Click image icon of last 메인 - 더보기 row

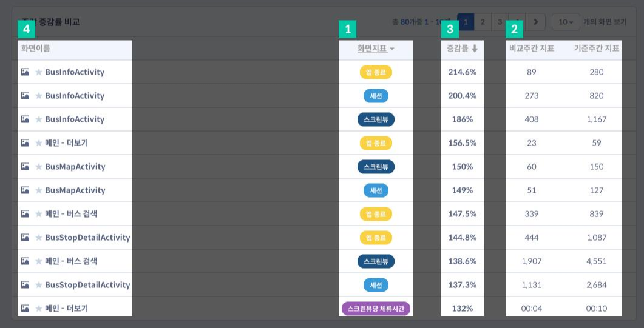pos(25,308)
